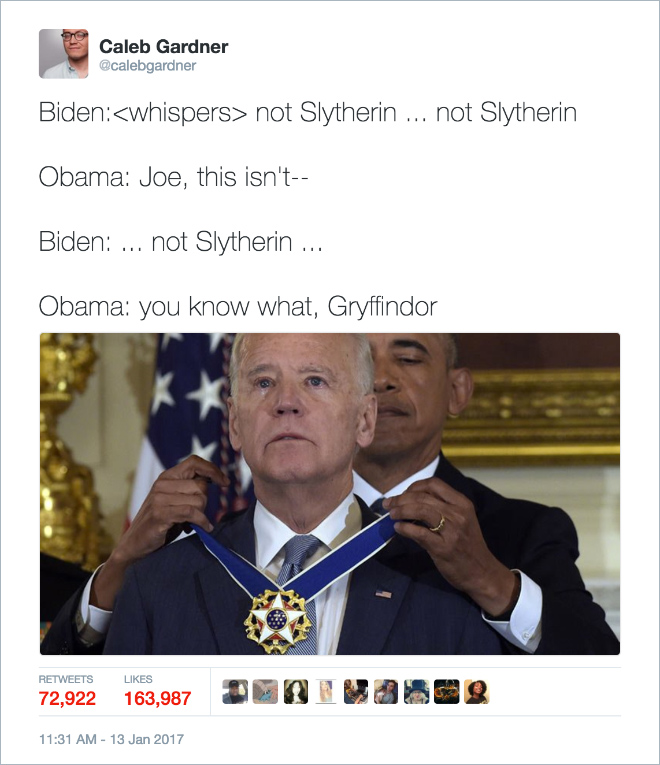This screenshot has height=765, width=660.
Task: Click the first liker avatar in the row
Action: click(x=235, y=692)
